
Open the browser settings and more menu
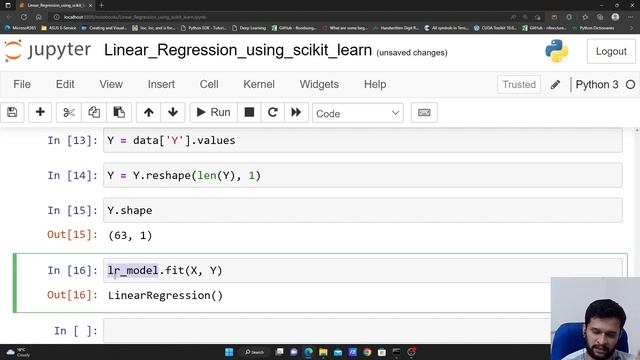(x=630, y=17)
